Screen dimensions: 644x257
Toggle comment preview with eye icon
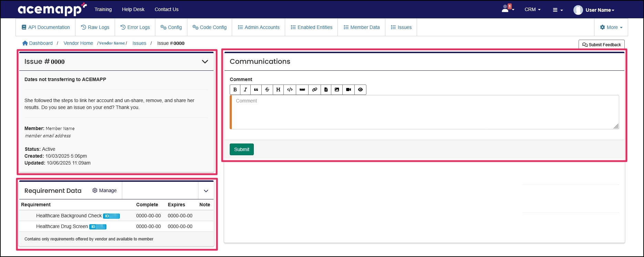pos(360,90)
